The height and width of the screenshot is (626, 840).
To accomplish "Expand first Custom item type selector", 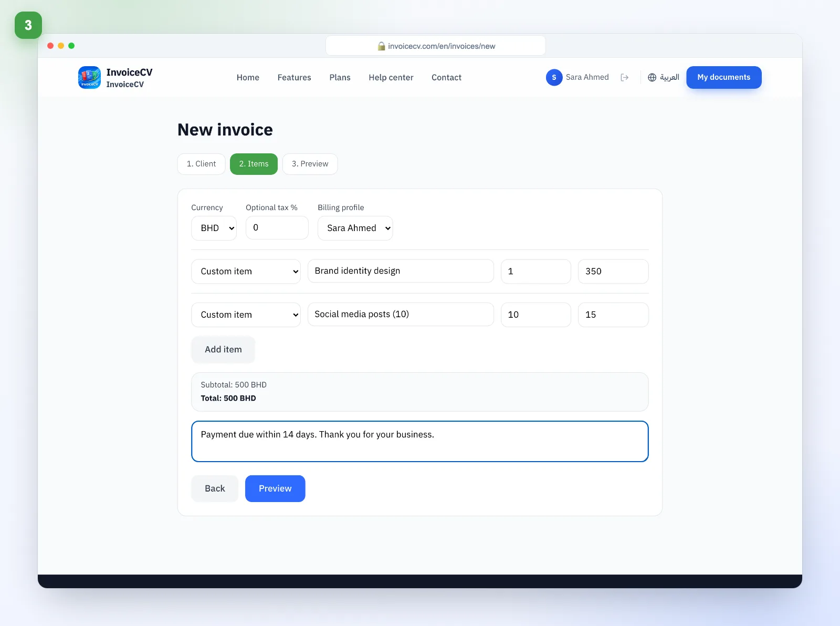I will pos(246,272).
